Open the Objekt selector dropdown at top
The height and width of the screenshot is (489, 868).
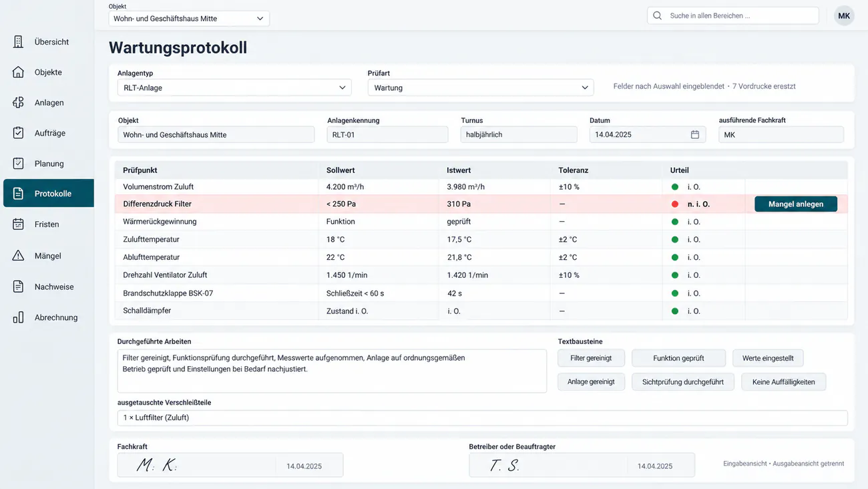coord(189,19)
